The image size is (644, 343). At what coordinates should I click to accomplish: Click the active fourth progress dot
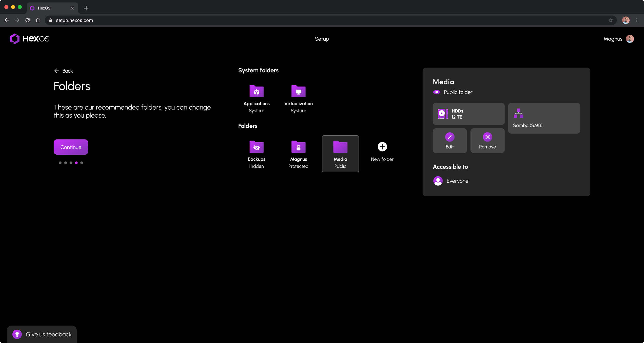point(76,163)
